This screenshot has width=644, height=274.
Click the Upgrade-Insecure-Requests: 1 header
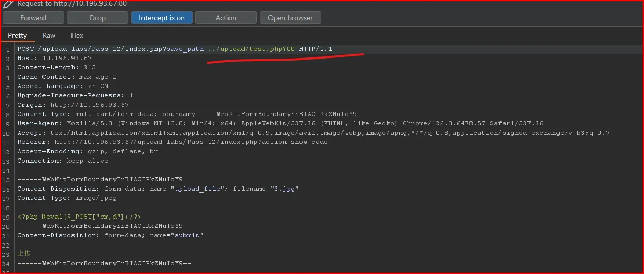75,95
